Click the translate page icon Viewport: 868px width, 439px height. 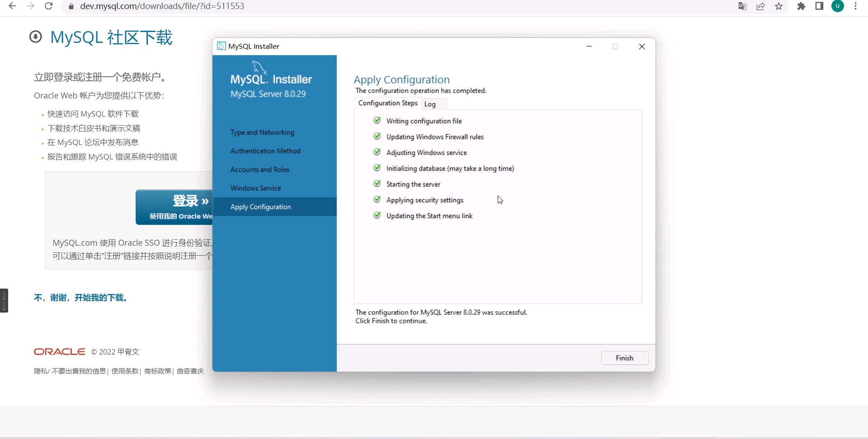(x=742, y=6)
